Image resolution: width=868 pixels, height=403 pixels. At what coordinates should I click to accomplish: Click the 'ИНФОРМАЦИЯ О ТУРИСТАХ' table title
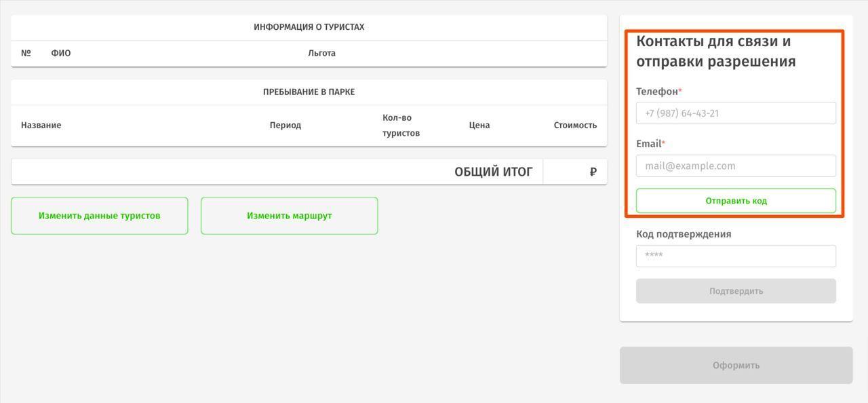coord(309,27)
